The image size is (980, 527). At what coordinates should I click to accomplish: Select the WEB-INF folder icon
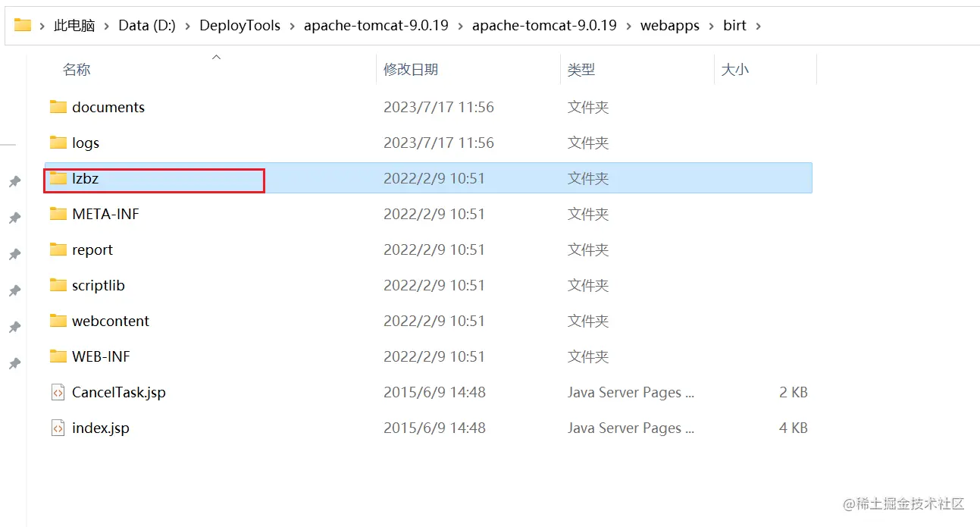(58, 356)
